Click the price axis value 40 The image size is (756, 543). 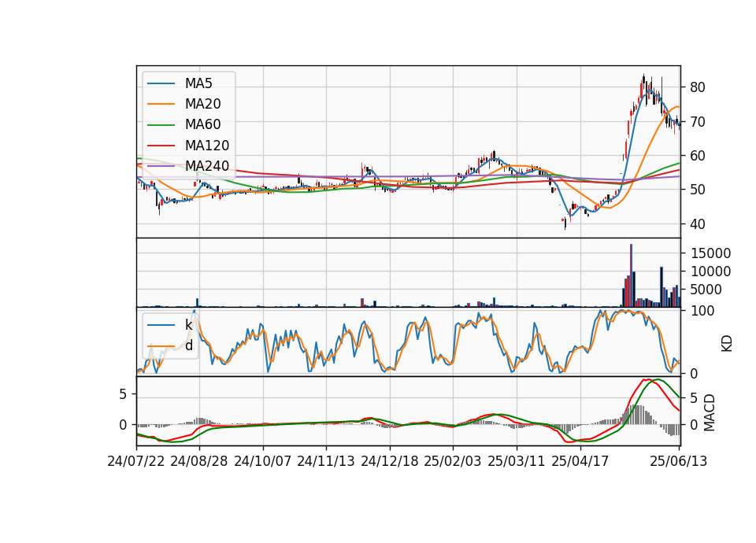pos(698,224)
